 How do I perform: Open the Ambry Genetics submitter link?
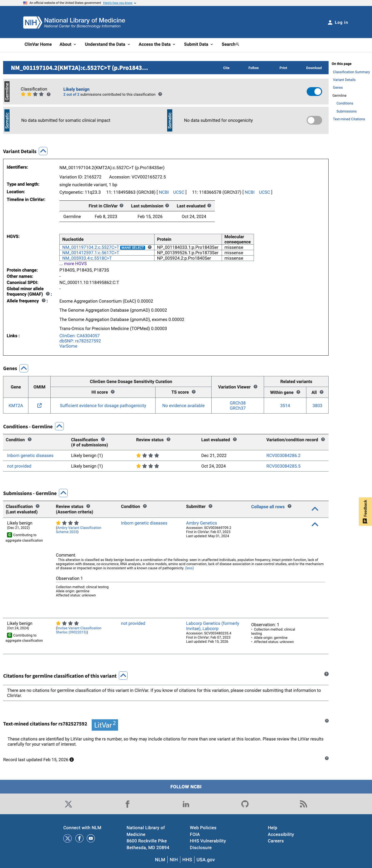pos(201,523)
